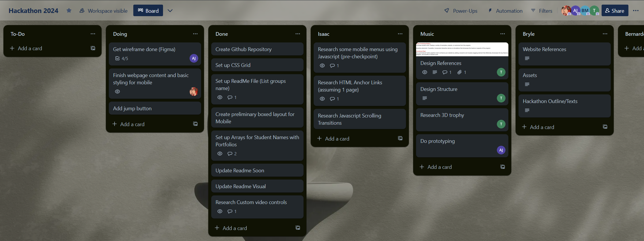Click the create-from-template icon in Bryle list

point(605,127)
